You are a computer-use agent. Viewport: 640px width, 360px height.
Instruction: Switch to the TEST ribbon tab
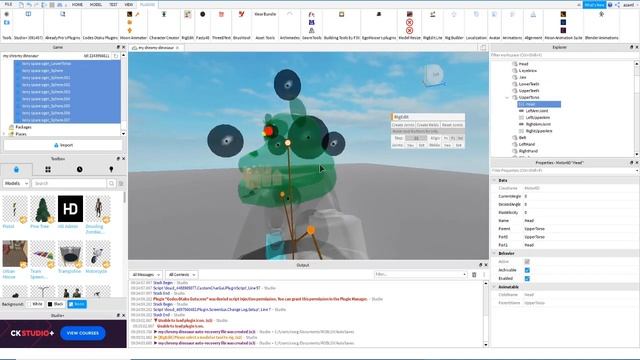113,4
